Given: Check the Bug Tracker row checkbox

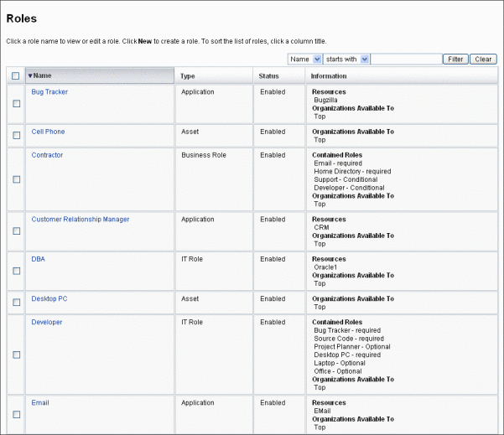Looking at the screenshot, I should tap(17, 103).
